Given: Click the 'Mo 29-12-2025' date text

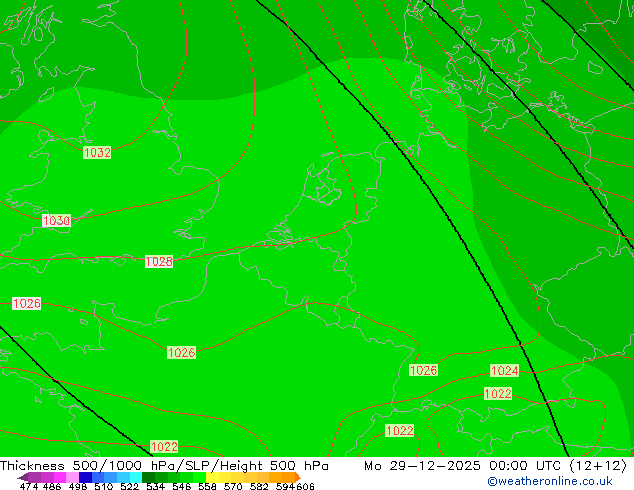Looking at the screenshot, I should click(422, 466).
